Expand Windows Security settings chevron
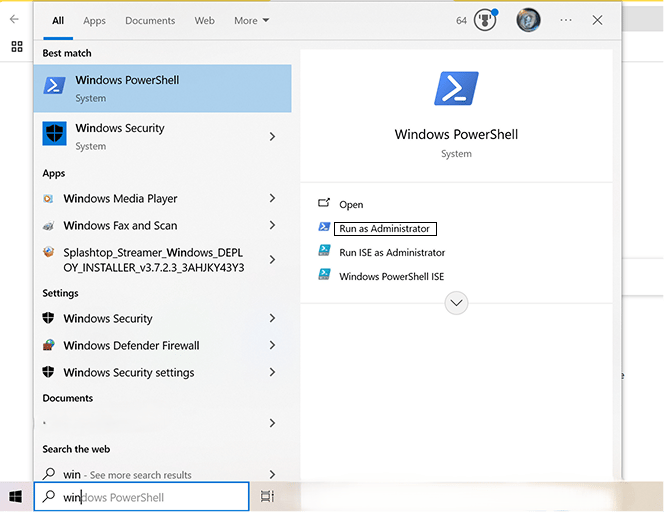This screenshot has height=512, width=664. (x=272, y=372)
